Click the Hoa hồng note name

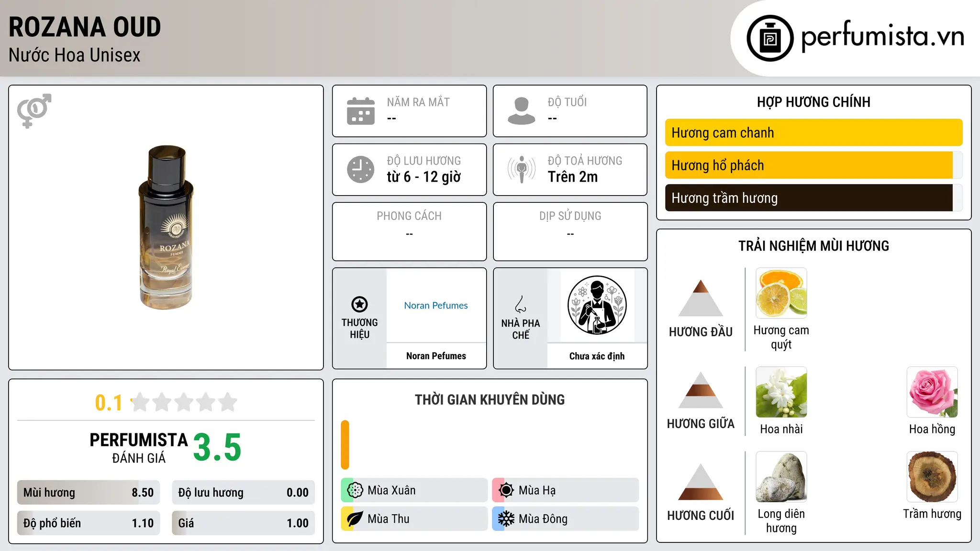932,429
